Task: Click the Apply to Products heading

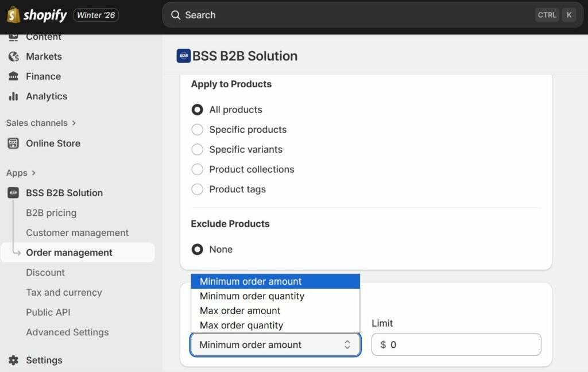Action: [x=231, y=84]
